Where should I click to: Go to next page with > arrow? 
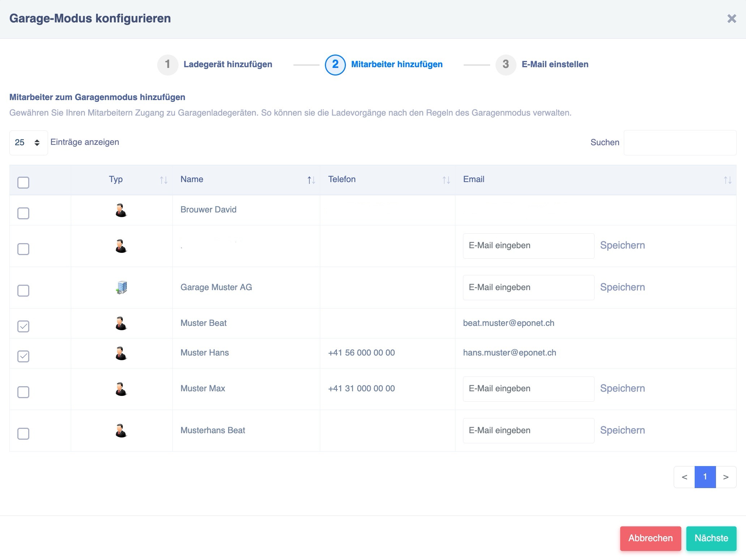pos(725,477)
